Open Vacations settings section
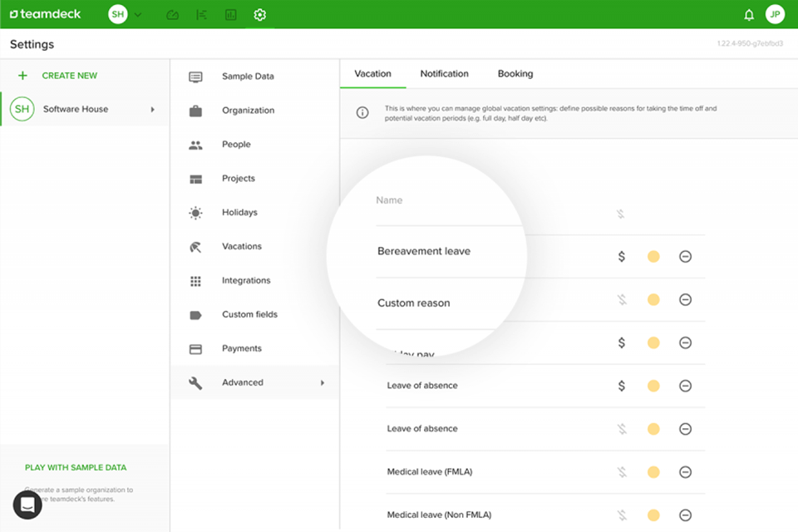 [255, 246]
